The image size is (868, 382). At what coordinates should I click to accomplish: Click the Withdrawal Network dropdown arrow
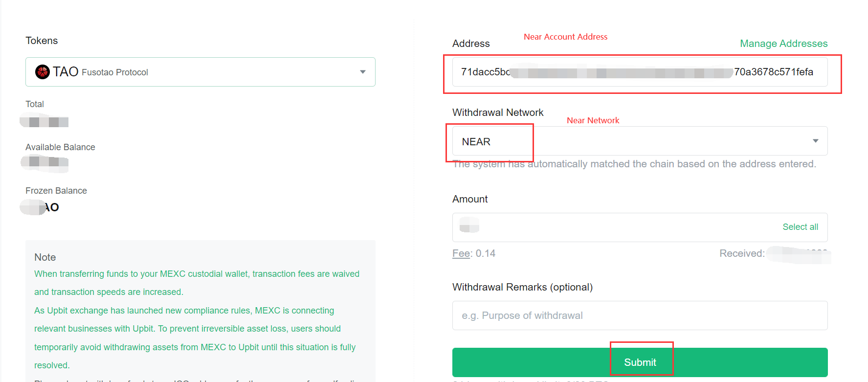point(815,141)
